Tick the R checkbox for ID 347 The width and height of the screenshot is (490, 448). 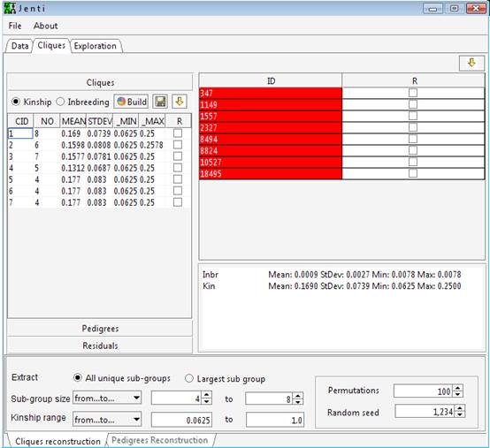[x=413, y=93]
